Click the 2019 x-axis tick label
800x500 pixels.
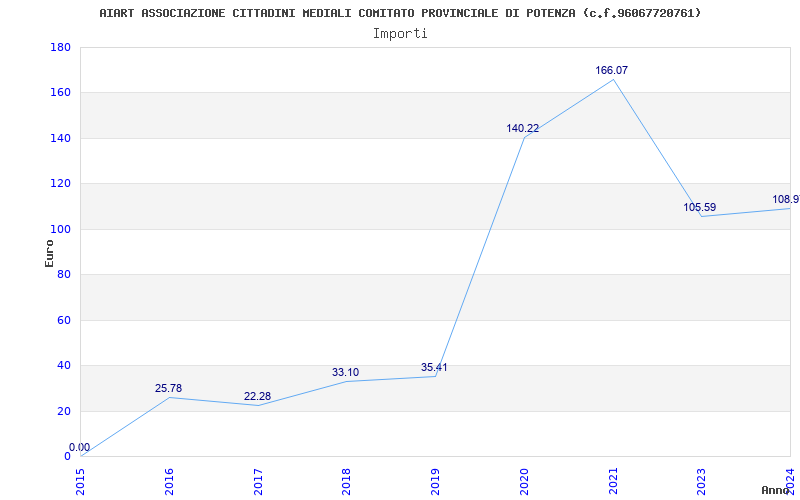(x=435, y=482)
